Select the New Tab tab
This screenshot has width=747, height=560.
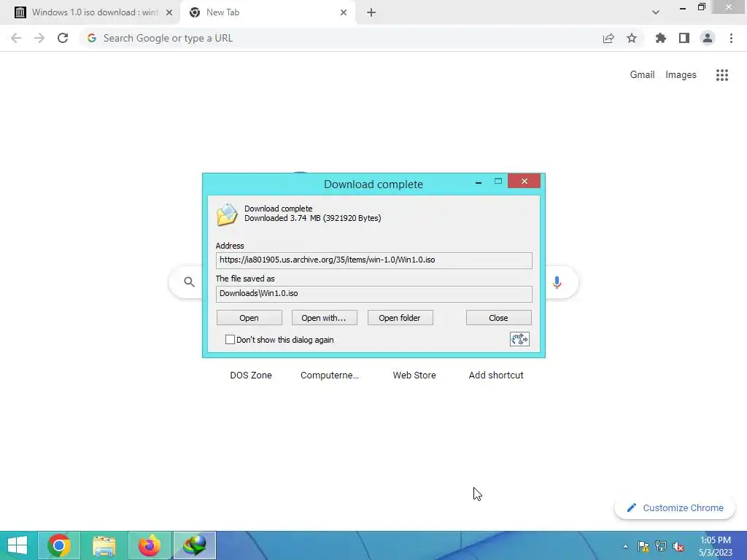(x=268, y=12)
